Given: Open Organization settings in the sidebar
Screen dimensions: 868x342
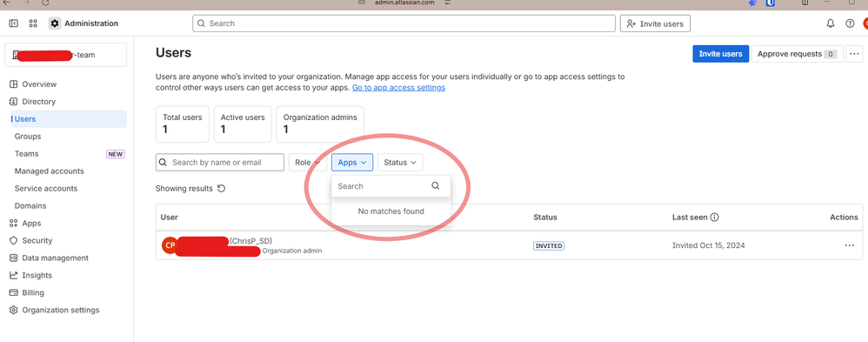Looking at the screenshot, I should pyautogui.click(x=61, y=310).
